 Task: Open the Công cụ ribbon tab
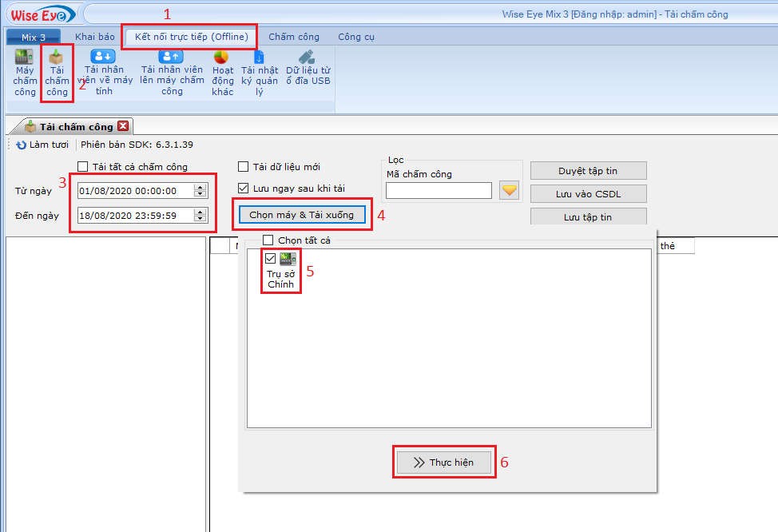coord(355,37)
